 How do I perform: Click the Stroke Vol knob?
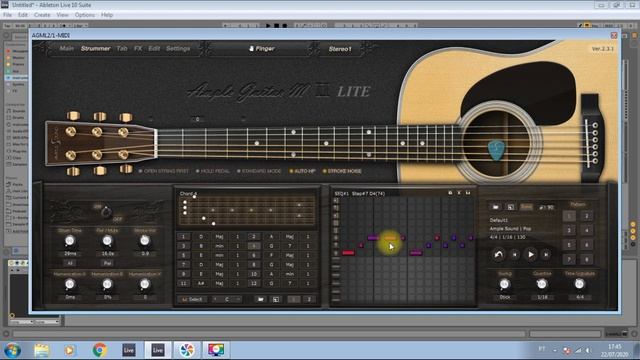pyautogui.click(x=144, y=241)
